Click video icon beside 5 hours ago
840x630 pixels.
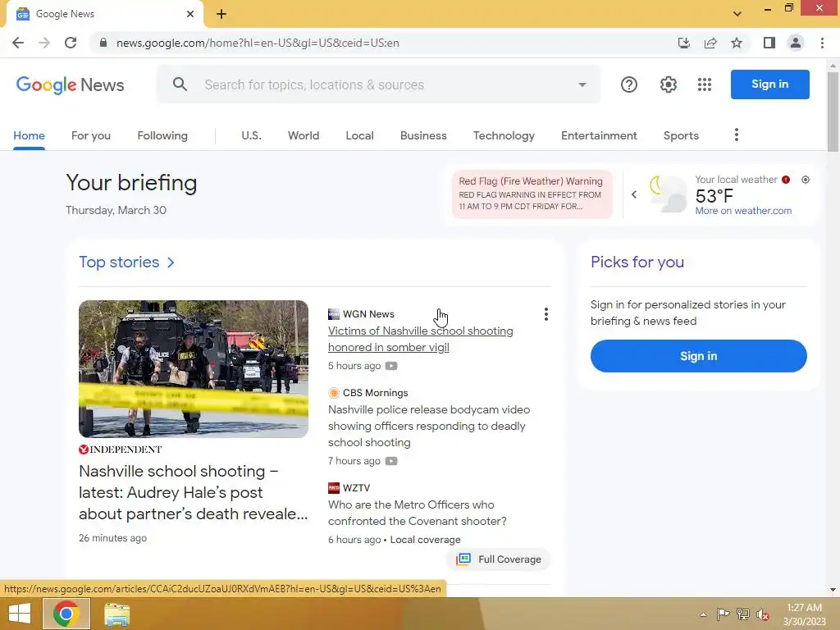coord(391,366)
